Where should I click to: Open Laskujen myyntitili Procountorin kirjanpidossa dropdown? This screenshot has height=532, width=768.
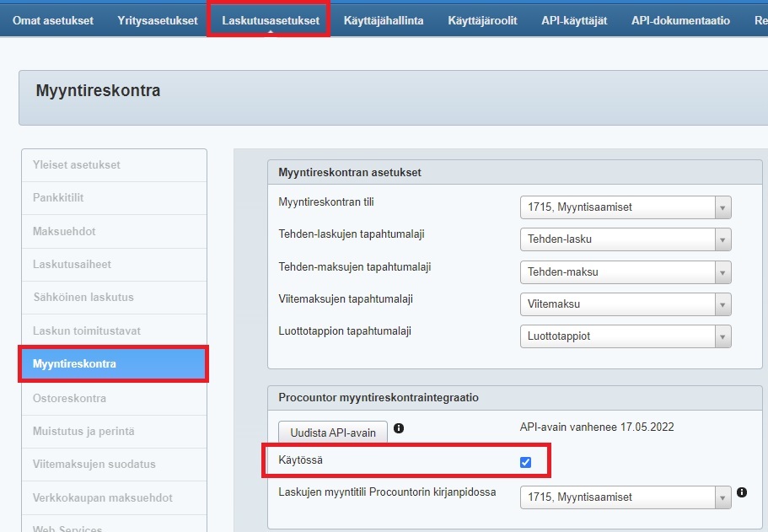[625, 497]
